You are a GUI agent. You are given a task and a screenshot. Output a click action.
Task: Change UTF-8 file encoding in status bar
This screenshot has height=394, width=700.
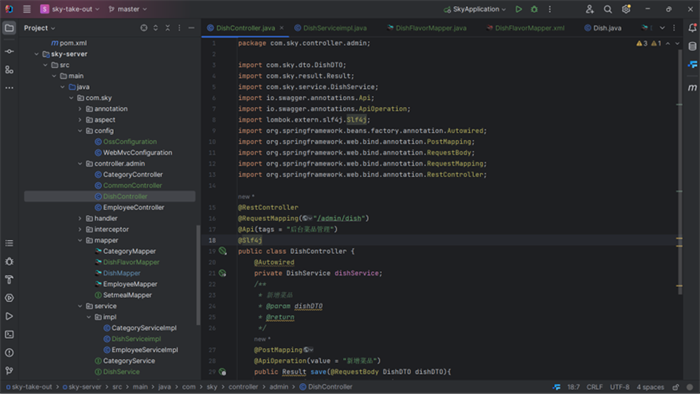pos(619,387)
